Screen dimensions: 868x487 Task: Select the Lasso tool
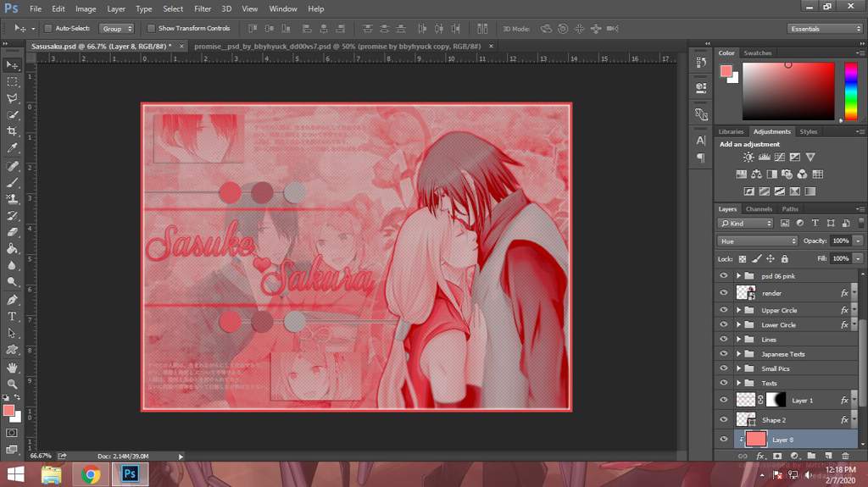click(x=12, y=98)
